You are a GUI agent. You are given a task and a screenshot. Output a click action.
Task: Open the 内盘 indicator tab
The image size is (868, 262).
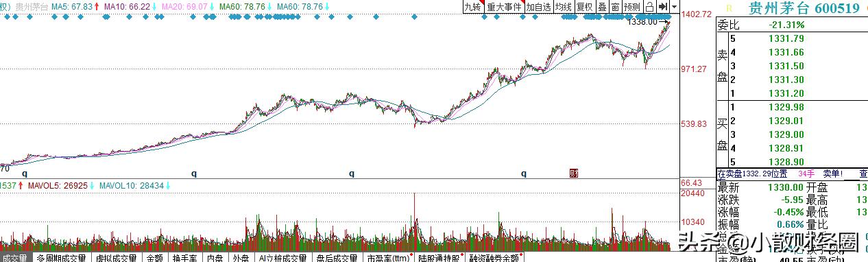(x=215, y=258)
